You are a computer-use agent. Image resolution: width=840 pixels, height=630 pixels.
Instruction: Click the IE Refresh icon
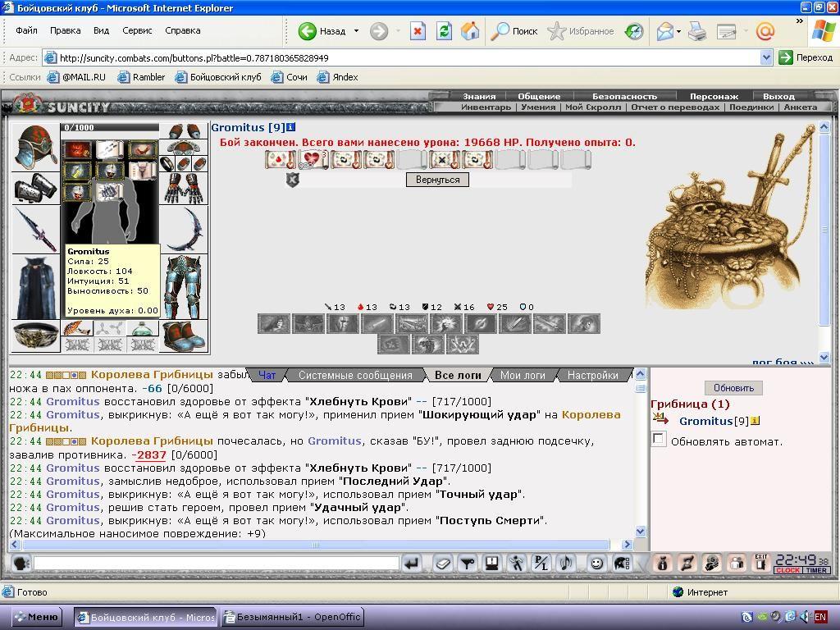(444, 31)
